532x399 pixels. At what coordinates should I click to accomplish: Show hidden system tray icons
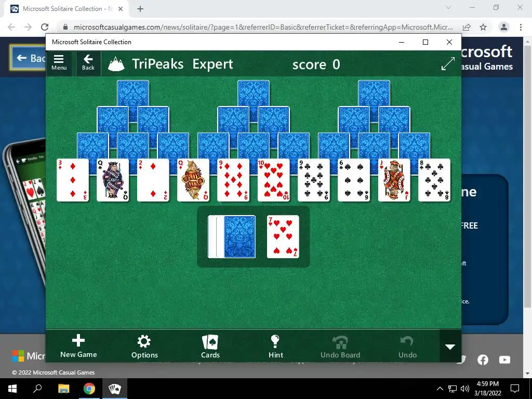click(x=440, y=389)
